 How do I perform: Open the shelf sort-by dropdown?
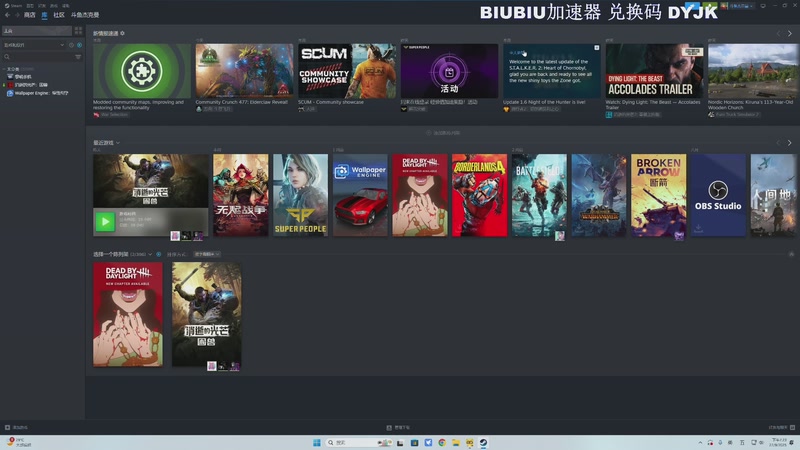click(x=207, y=254)
